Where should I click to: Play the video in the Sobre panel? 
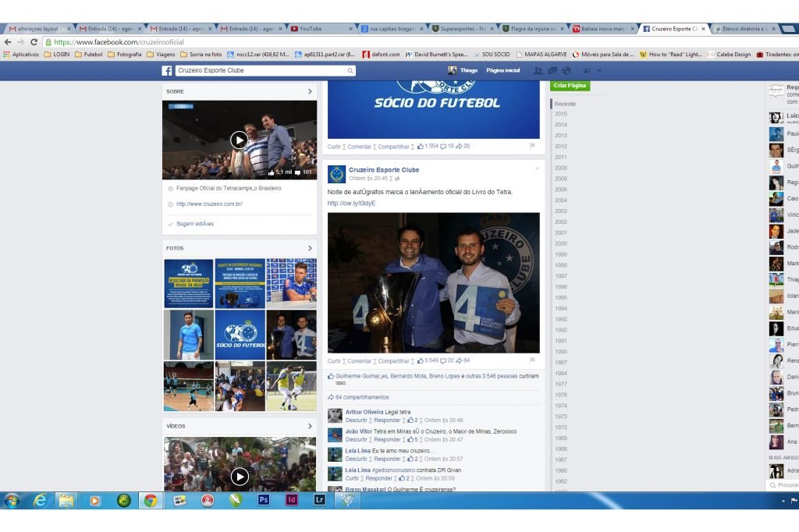click(239, 140)
